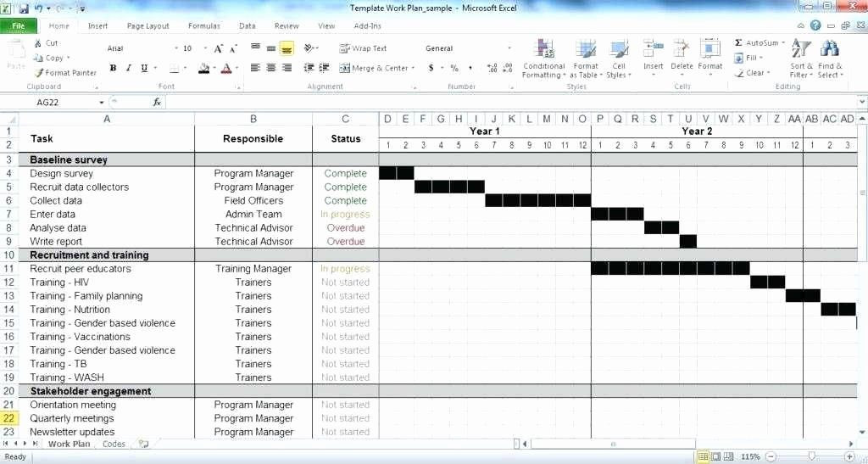Center text horizontally

270,68
